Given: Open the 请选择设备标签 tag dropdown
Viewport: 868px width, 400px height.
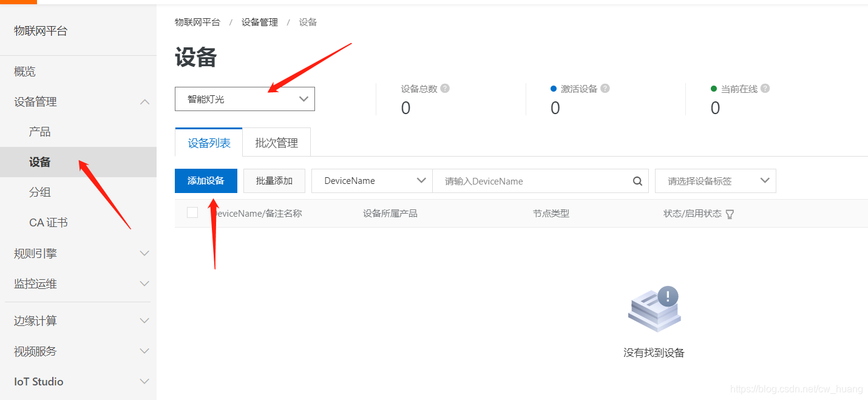Looking at the screenshot, I should (715, 181).
